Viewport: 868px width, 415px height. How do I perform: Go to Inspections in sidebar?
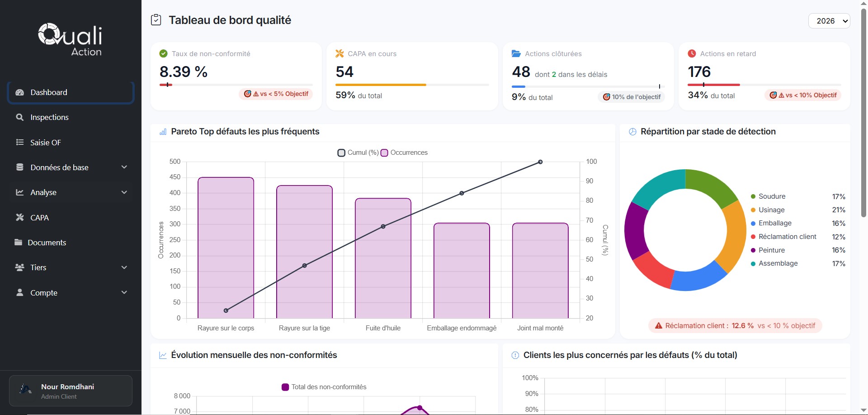pos(71,117)
